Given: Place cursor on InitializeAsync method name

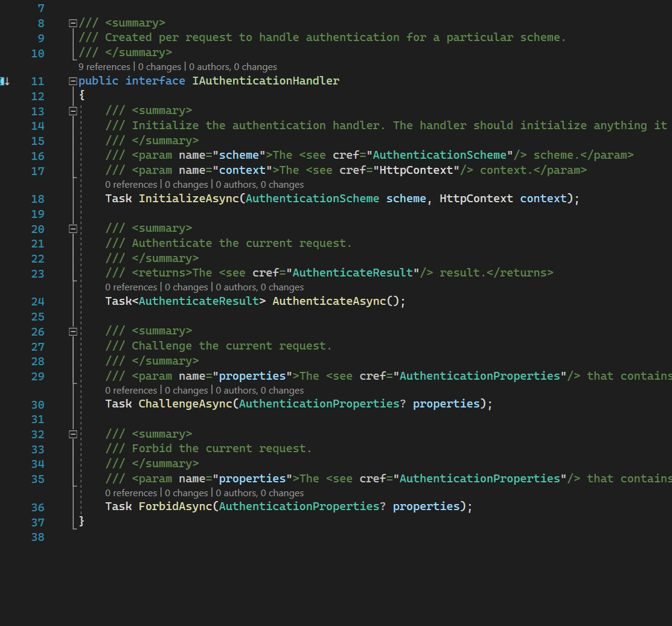Looking at the screenshot, I should coord(188,199).
